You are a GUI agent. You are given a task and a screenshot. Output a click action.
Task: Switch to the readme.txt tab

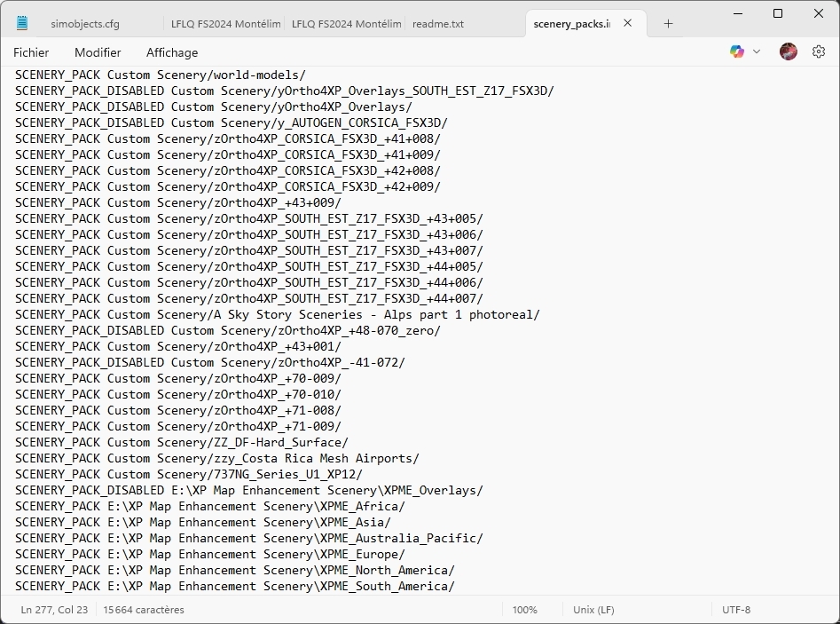(x=437, y=24)
